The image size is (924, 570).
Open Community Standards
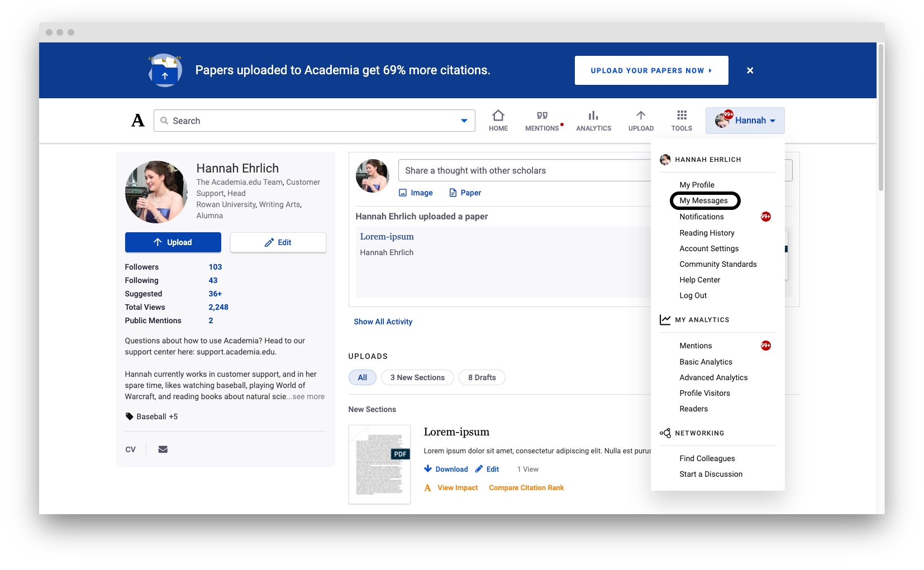[x=718, y=264]
